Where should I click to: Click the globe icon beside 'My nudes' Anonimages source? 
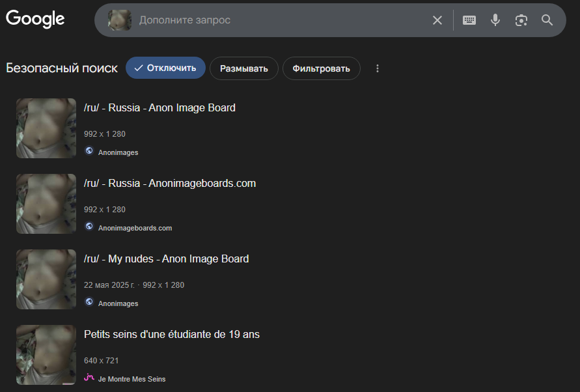click(x=89, y=301)
